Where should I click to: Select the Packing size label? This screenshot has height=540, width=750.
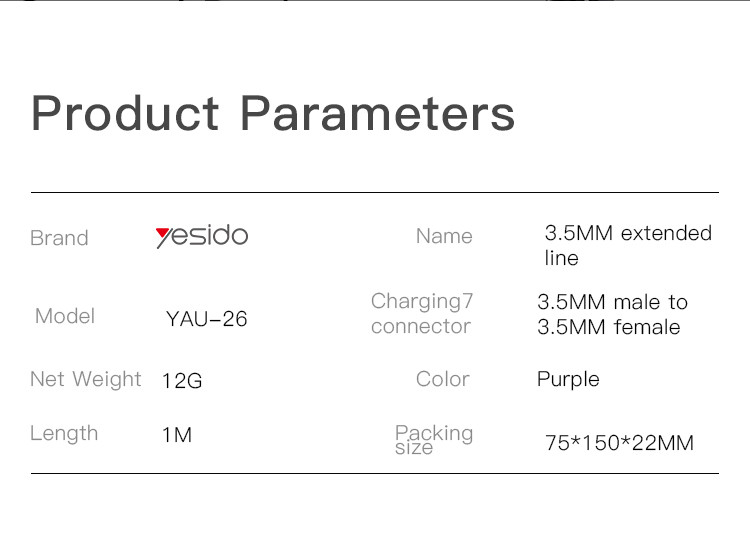click(433, 438)
